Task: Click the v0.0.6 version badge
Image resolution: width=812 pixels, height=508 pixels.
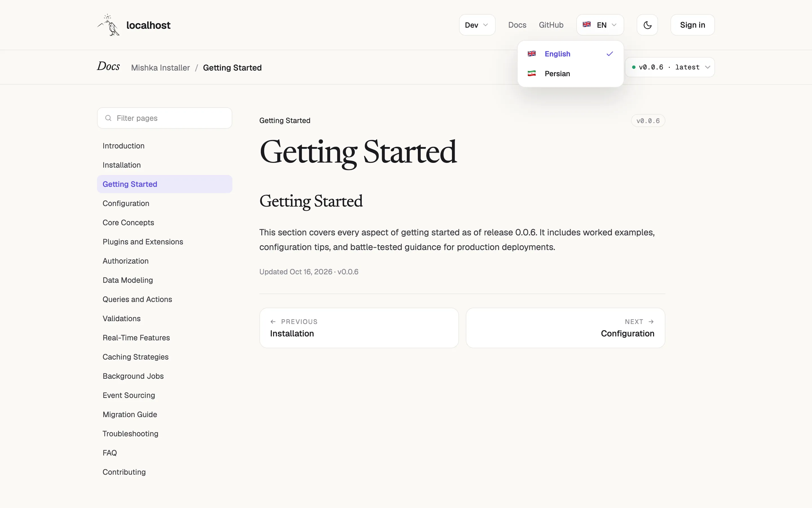Action: point(648,121)
